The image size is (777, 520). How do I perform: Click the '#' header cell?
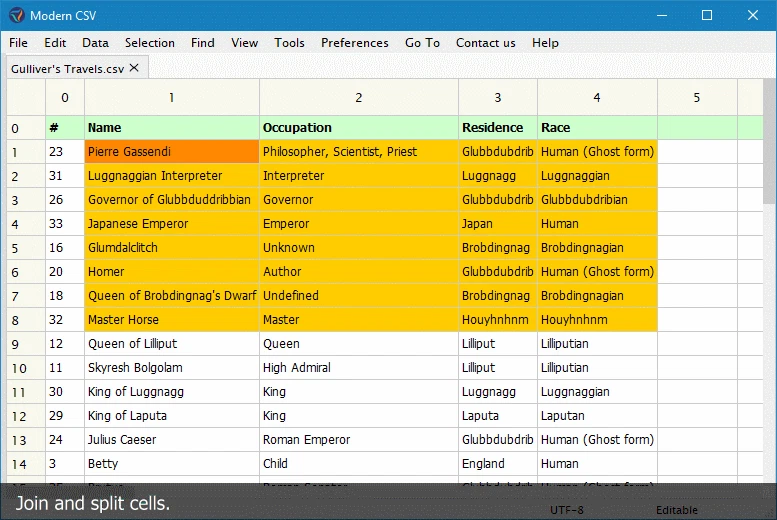point(65,128)
